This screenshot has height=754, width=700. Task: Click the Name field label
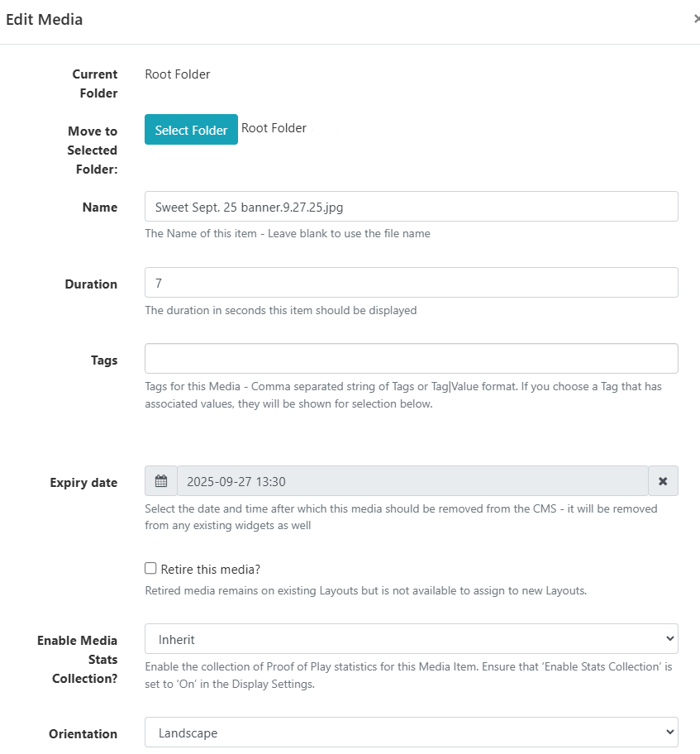click(102, 208)
